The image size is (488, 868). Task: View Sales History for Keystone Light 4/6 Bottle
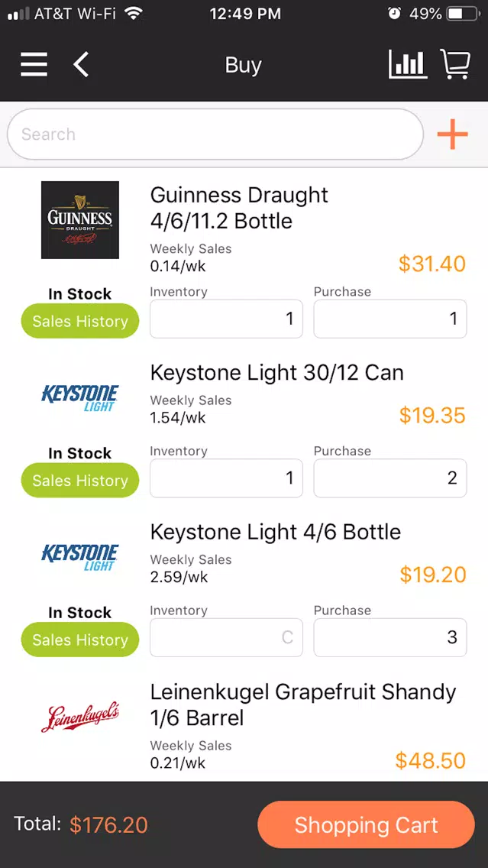coord(80,640)
